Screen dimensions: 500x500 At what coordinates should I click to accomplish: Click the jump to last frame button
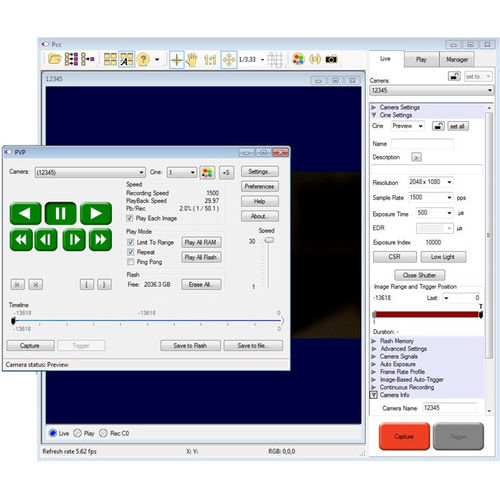point(36,284)
